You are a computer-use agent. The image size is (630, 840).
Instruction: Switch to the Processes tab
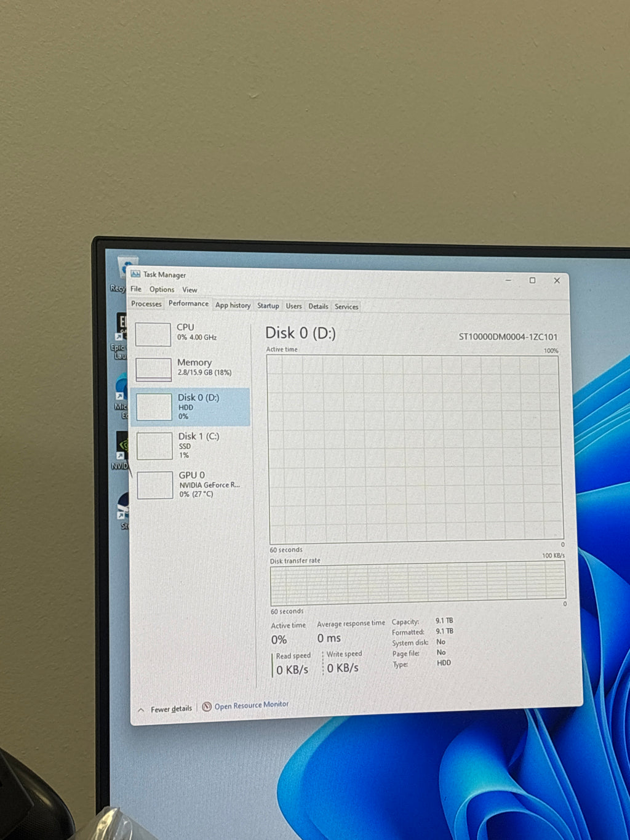[x=146, y=303]
